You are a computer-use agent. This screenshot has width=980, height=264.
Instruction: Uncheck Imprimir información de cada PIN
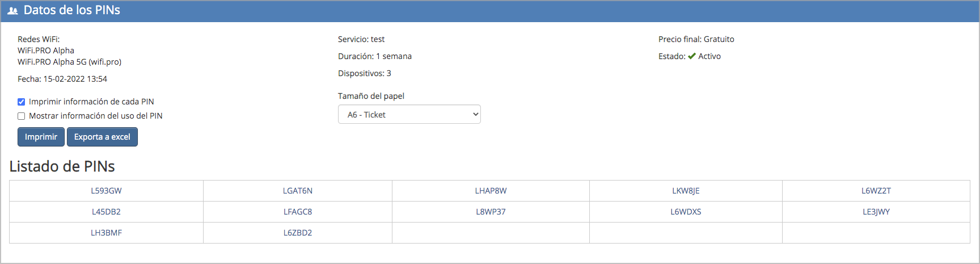[x=22, y=102]
